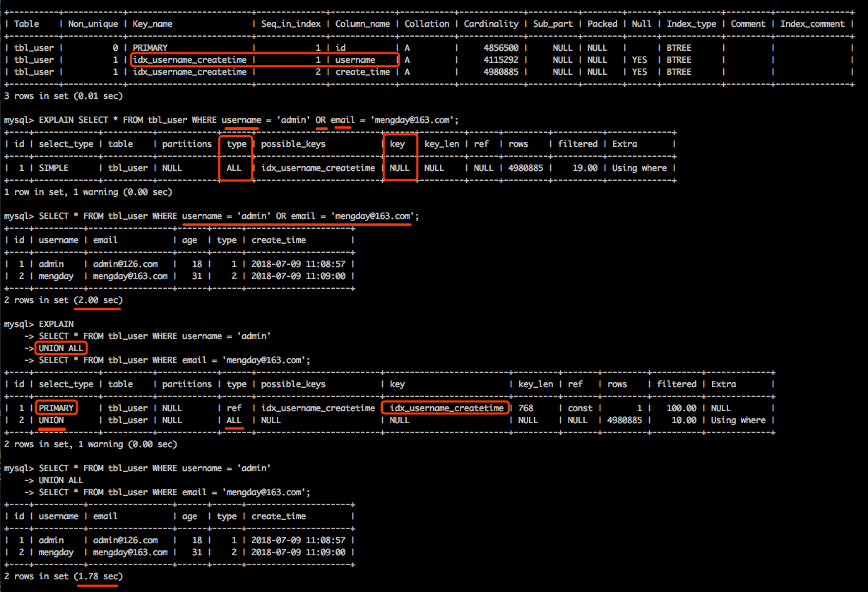Click the boxed PRIMARY select_type value
The width and height of the screenshot is (868, 592).
(56, 408)
